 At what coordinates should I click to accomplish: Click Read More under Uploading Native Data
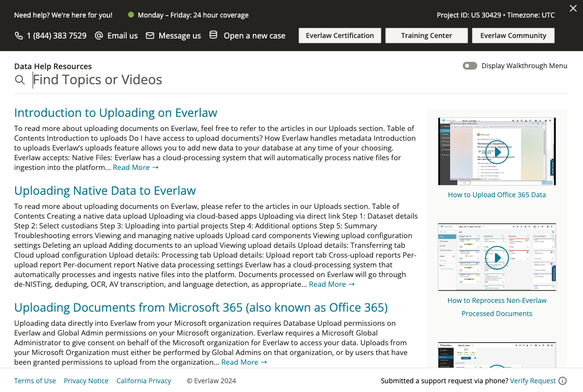(332, 284)
